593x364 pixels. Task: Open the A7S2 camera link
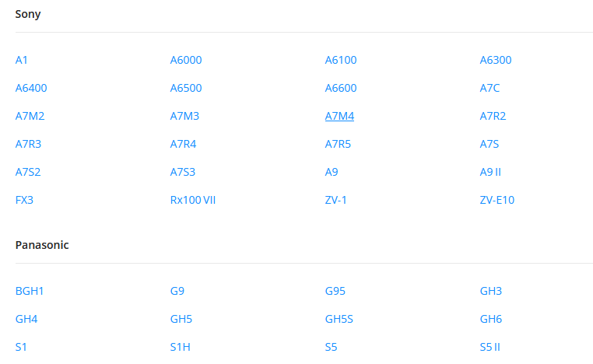click(x=28, y=172)
